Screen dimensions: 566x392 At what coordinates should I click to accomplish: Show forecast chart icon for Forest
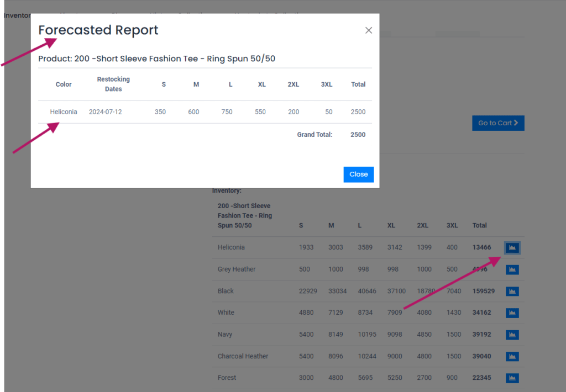click(x=512, y=378)
